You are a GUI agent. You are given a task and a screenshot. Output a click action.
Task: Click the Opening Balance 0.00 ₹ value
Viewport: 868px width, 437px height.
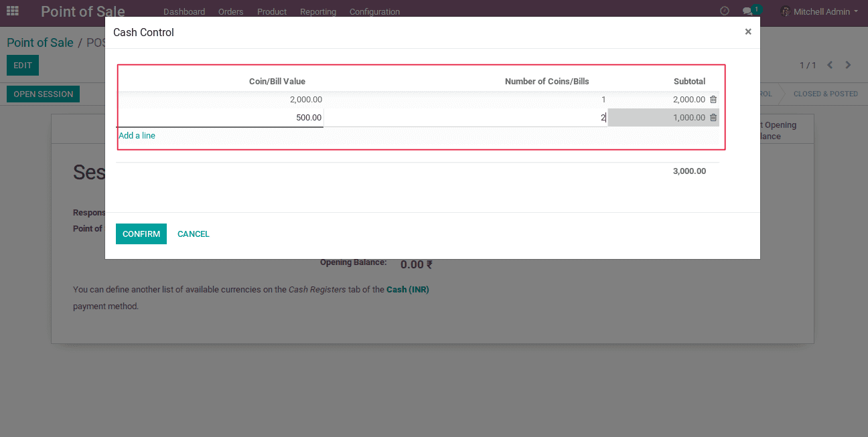[x=416, y=264]
